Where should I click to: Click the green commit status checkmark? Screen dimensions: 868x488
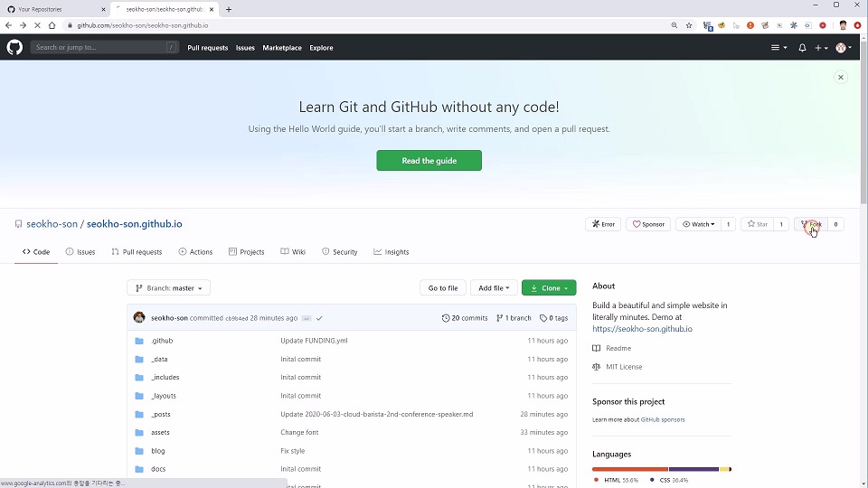point(320,318)
